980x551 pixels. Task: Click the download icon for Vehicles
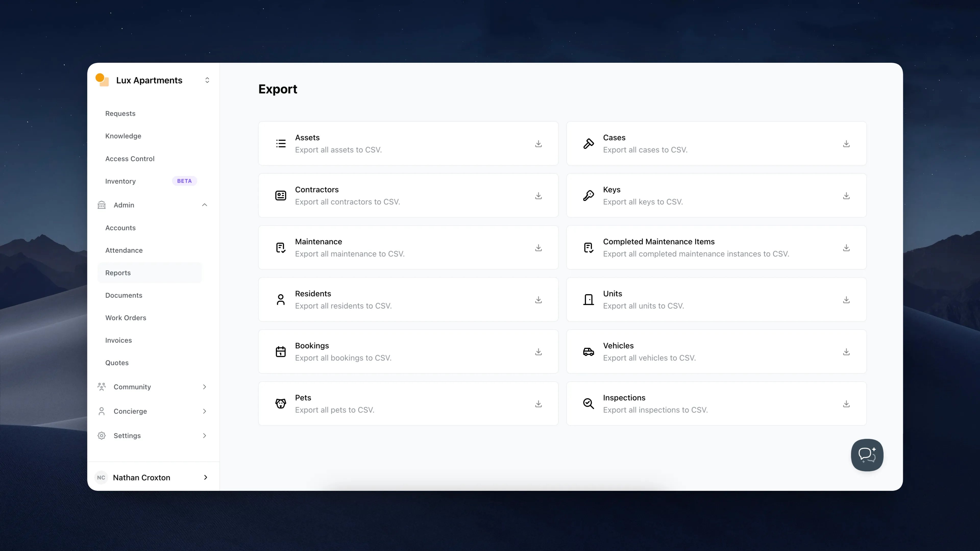(x=846, y=352)
